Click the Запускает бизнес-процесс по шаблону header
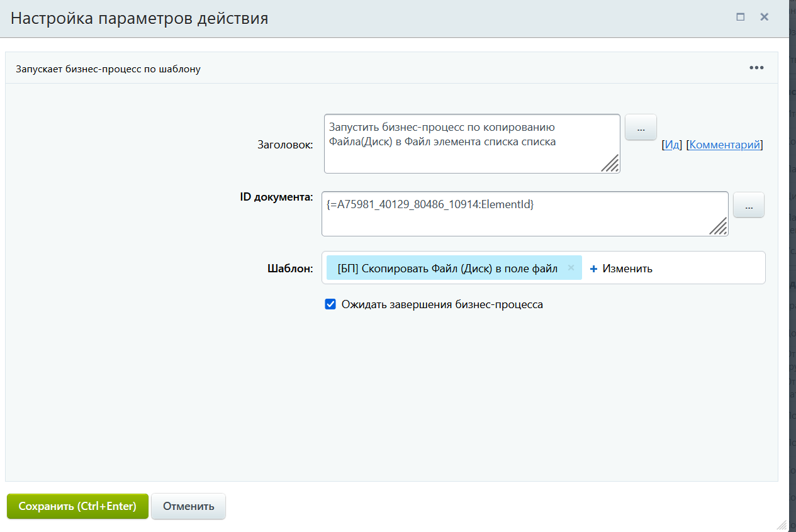This screenshot has height=532, width=796. tap(108, 69)
